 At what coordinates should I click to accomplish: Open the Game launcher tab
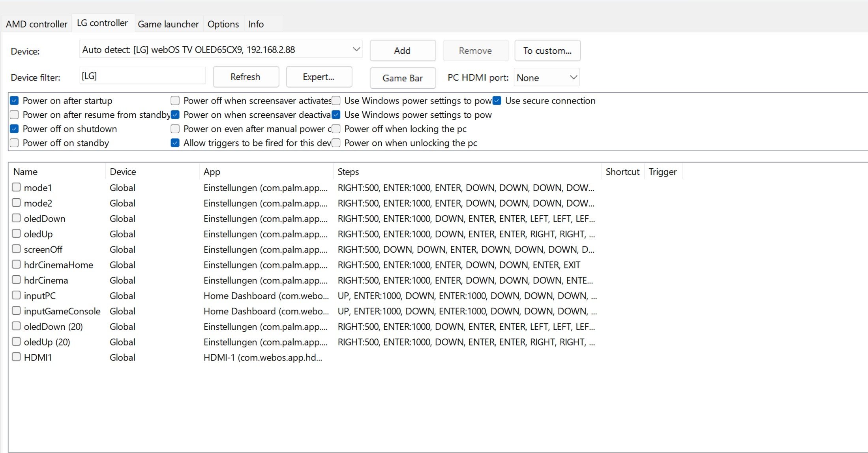[x=168, y=24]
